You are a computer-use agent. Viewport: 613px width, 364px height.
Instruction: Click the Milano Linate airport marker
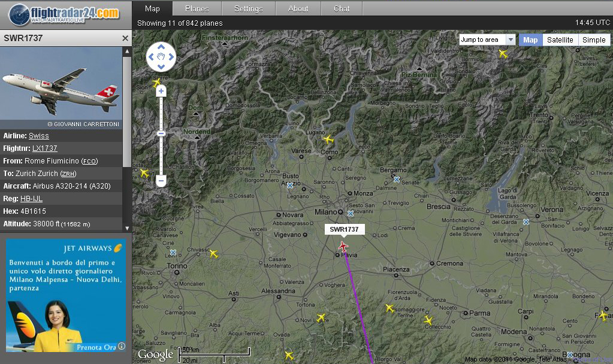click(x=351, y=213)
